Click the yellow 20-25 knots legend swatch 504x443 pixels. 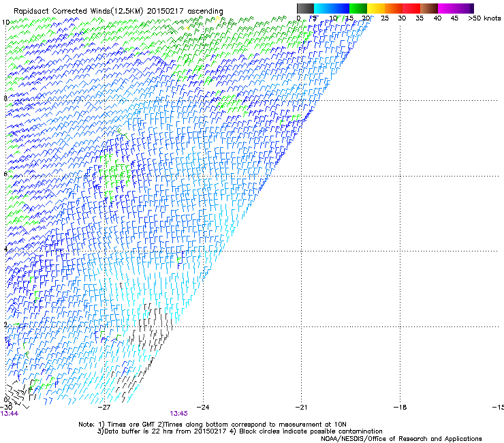(376, 8)
